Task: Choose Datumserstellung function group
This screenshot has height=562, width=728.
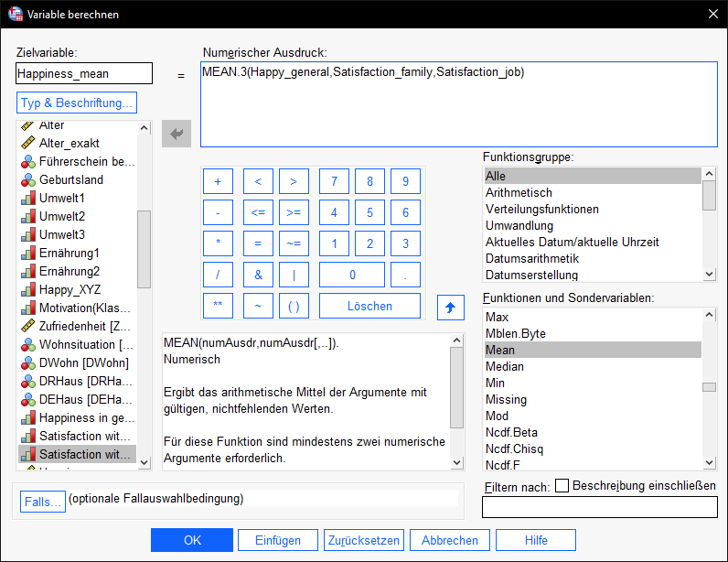Action: click(593, 275)
